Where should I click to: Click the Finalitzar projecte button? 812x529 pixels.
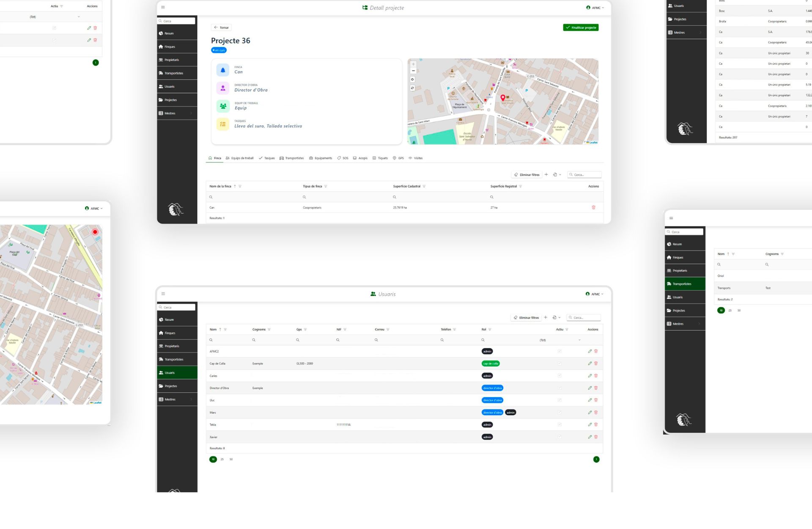click(581, 28)
